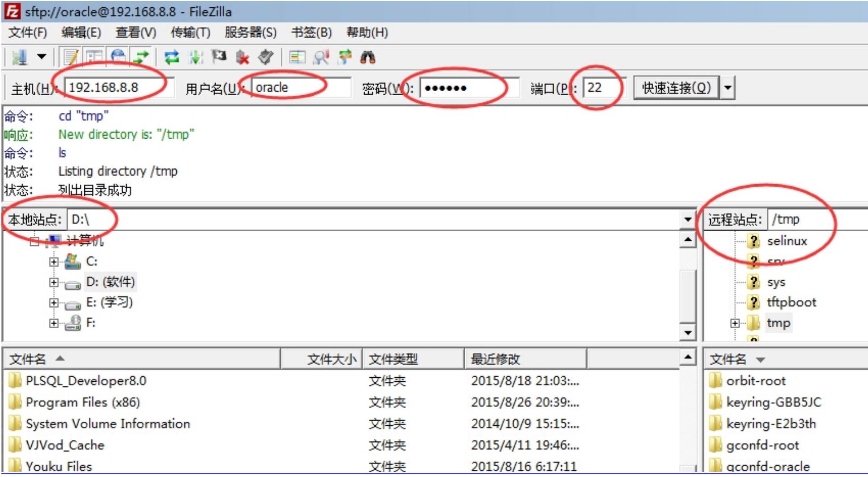The image size is (868, 477).
Task: Select the selinux remote tree item
Action: point(787,241)
